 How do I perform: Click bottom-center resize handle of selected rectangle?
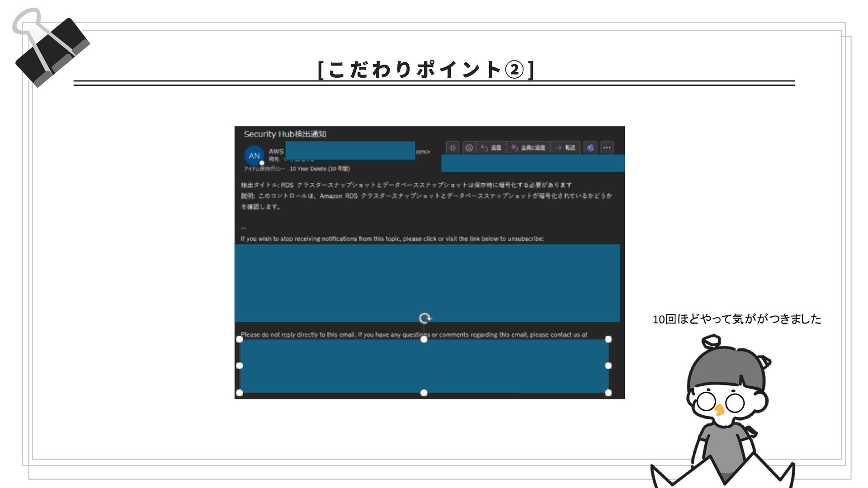pos(424,393)
